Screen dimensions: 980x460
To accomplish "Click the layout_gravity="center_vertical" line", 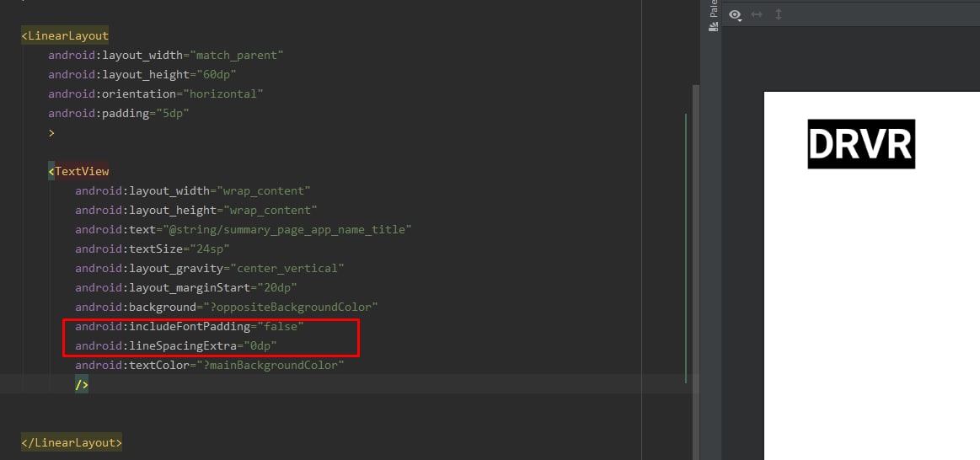I will (210, 268).
